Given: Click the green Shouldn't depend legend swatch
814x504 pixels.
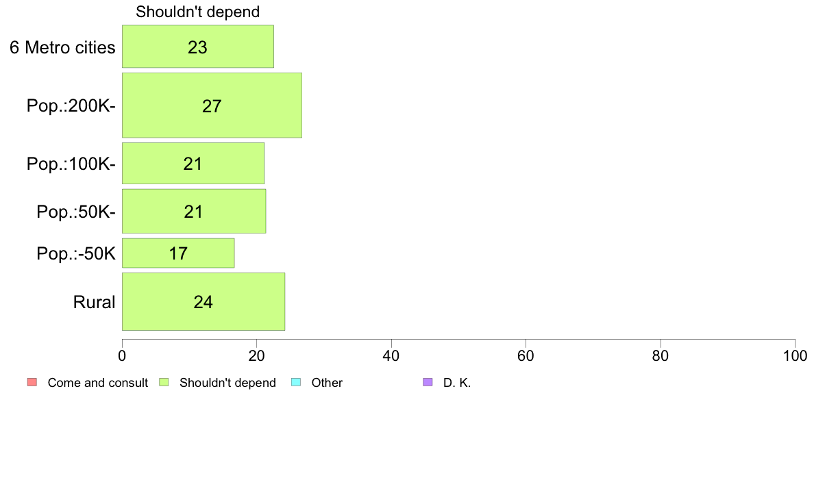Looking at the screenshot, I should [164, 383].
